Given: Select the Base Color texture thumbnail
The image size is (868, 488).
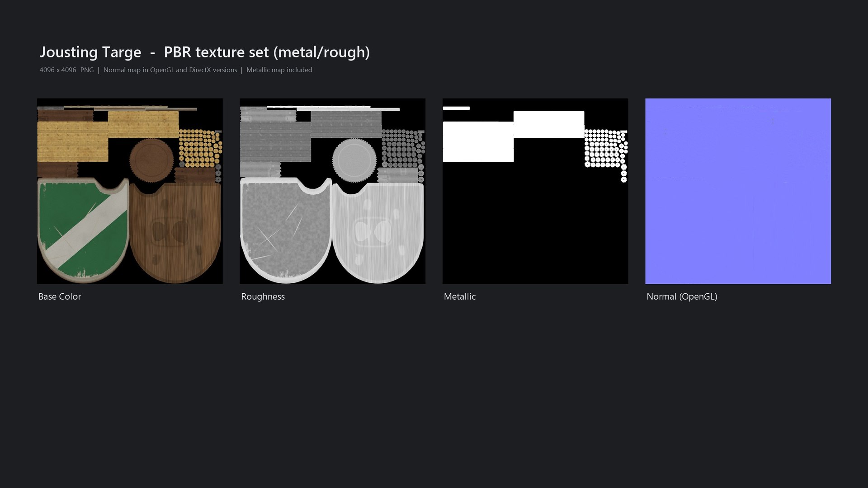Looking at the screenshot, I should pos(130,191).
